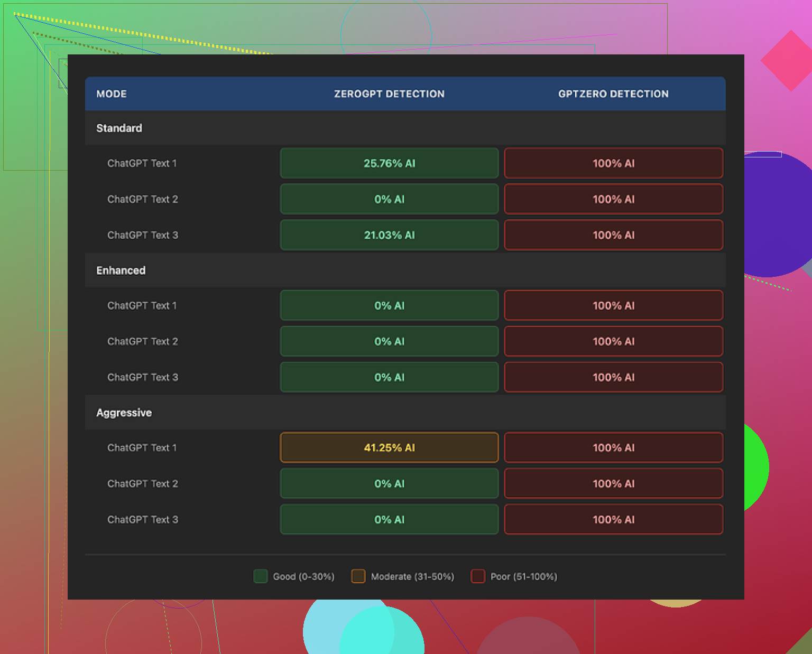
Task: Click ChatGPT Text 1 label under Enhanced
Action: pos(142,305)
